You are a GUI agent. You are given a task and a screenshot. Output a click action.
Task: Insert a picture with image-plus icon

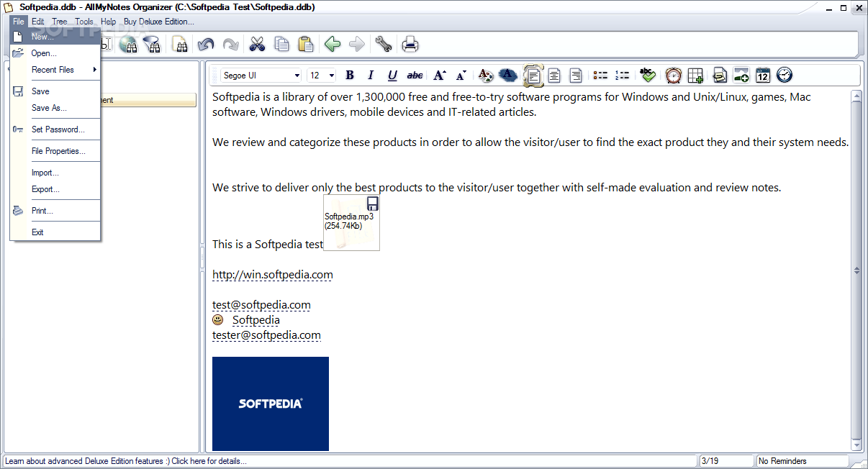pos(741,75)
